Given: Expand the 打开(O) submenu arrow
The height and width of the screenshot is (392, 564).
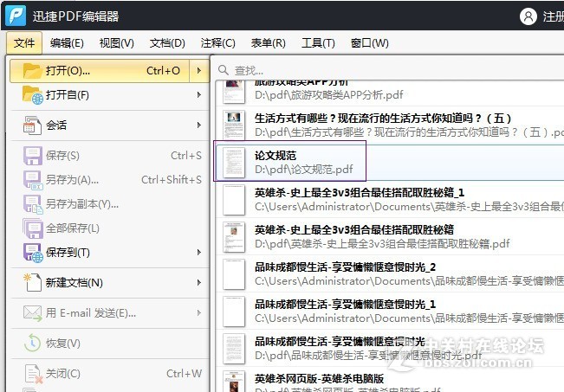Looking at the screenshot, I should [x=199, y=71].
